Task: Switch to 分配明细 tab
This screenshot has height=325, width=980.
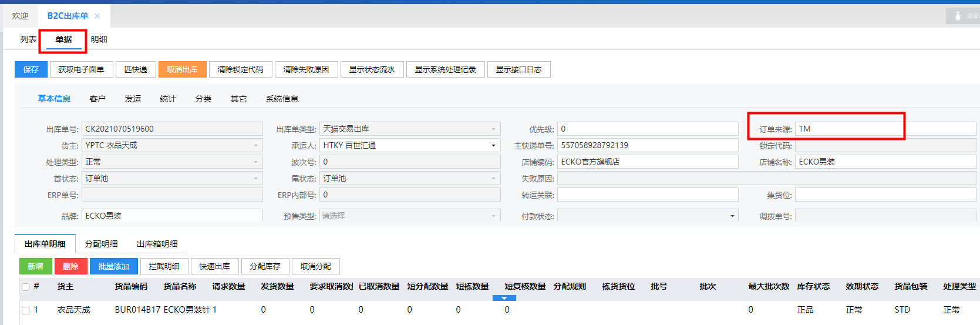Action: tap(101, 244)
